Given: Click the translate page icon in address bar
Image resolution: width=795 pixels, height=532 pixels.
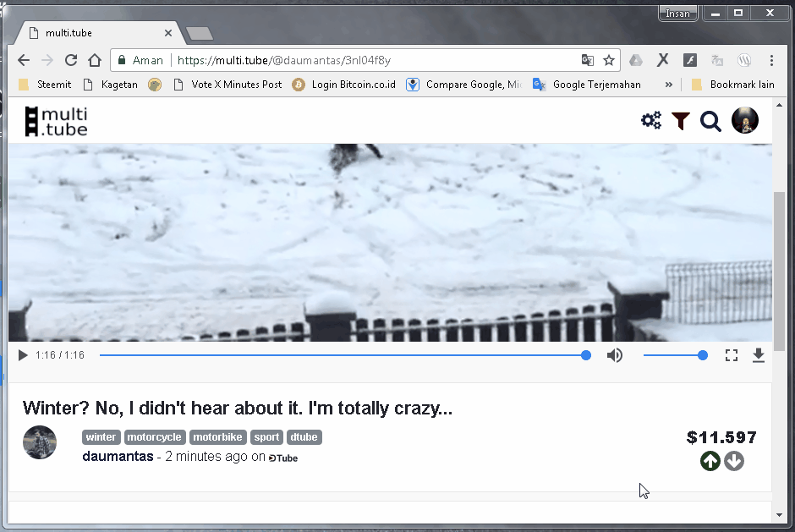Looking at the screenshot, I should [x=588, y=60].
